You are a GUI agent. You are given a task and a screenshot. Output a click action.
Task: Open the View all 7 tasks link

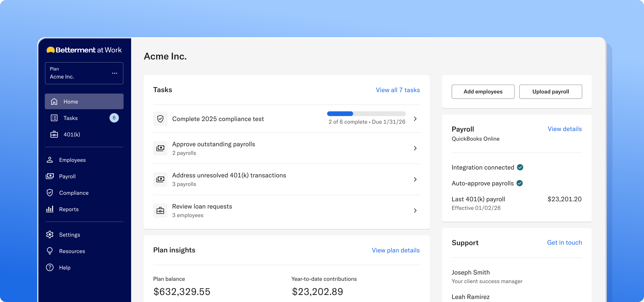(x=398, y=90)
